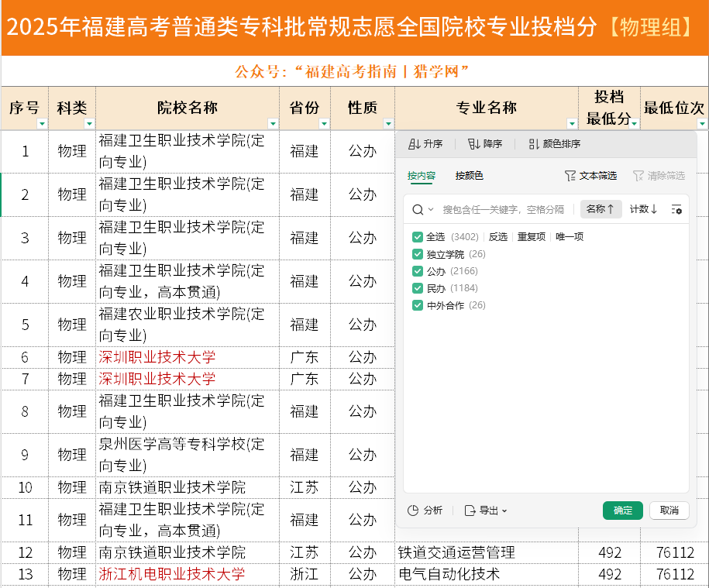Click the 导出 export icon

point(470,511)
